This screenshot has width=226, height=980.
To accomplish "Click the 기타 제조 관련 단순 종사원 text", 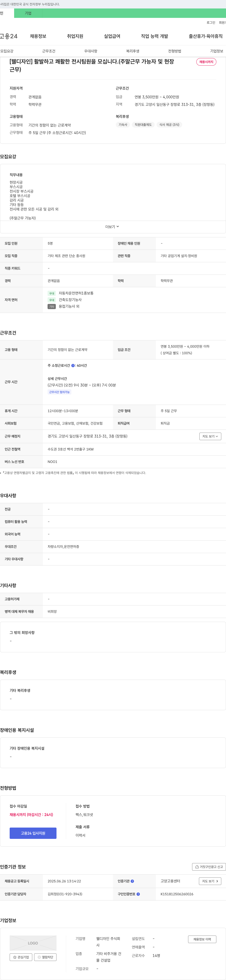I will [66, 256].
